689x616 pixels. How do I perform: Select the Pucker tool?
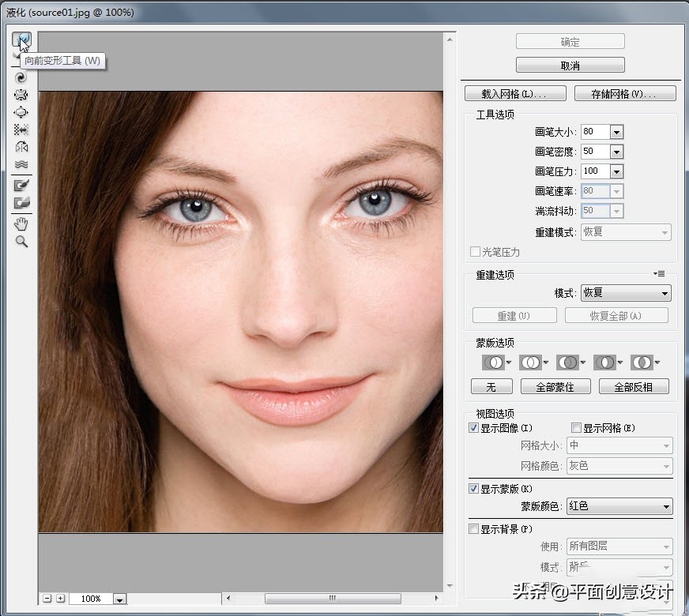(21, 95)
